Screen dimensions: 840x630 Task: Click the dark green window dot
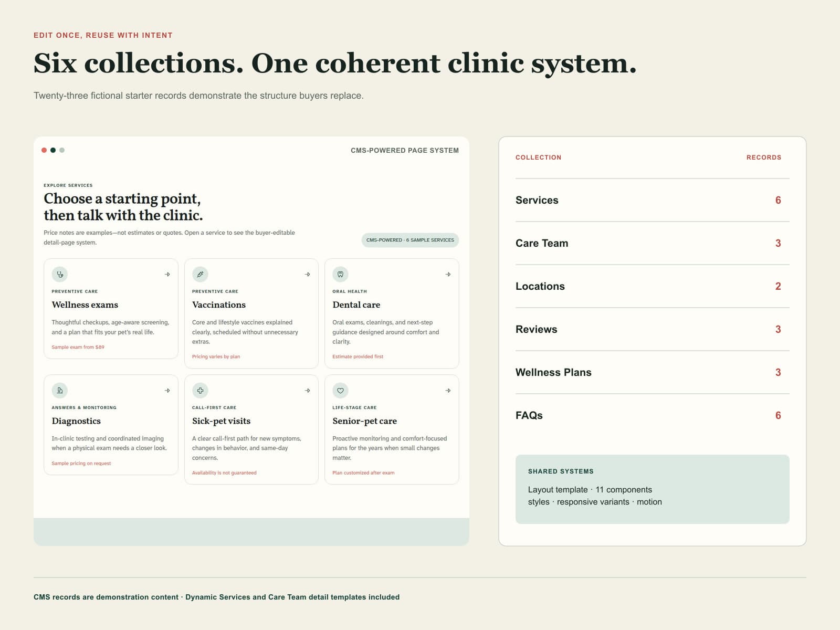(x=53, y=150)
